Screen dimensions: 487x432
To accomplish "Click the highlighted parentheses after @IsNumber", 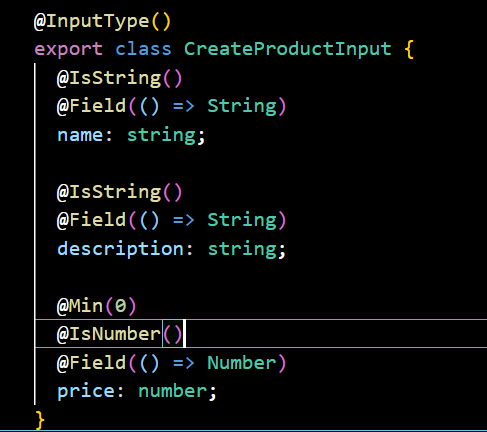I will click(173, 334).
